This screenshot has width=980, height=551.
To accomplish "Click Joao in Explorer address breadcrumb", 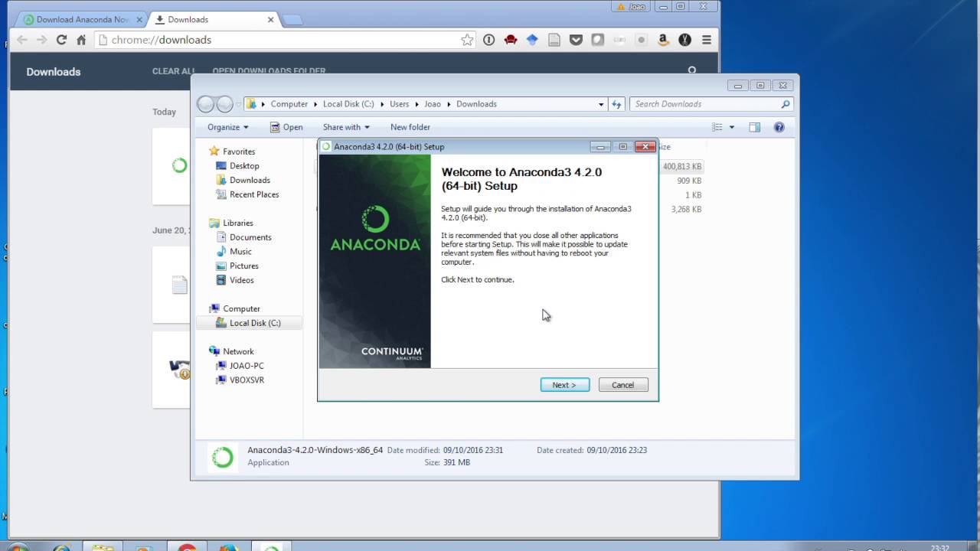I will (433, 104).
